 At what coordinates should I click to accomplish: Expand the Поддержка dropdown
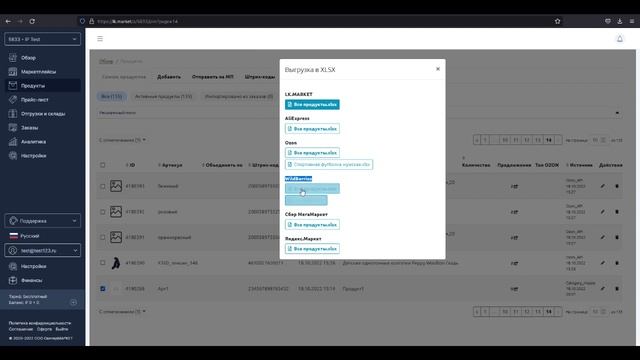42,221
